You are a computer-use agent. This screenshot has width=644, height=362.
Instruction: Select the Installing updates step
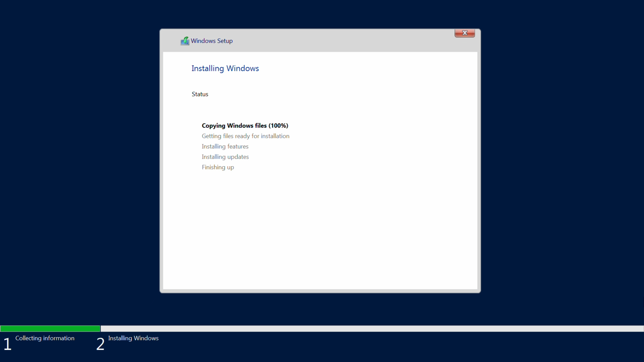225,157
